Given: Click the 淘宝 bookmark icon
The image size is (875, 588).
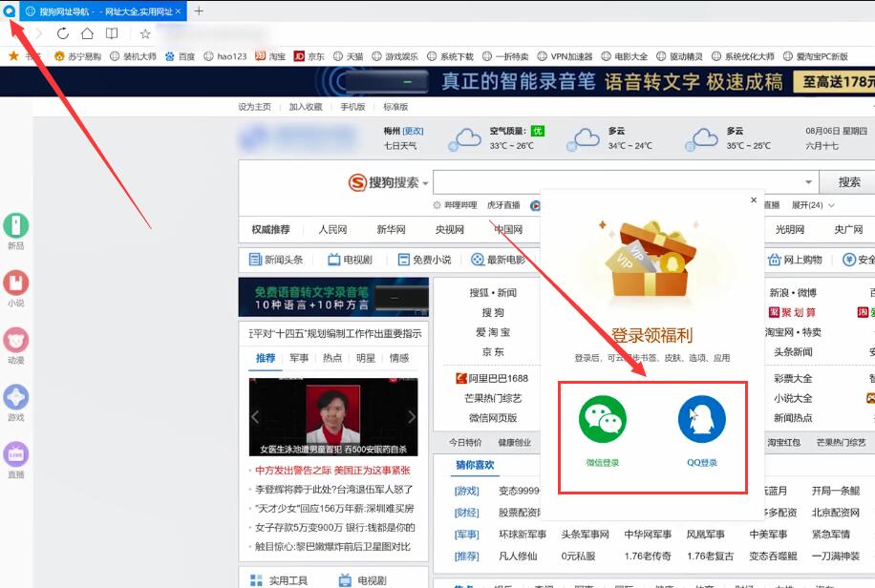Looking at the screenshot, I should 259,55.
